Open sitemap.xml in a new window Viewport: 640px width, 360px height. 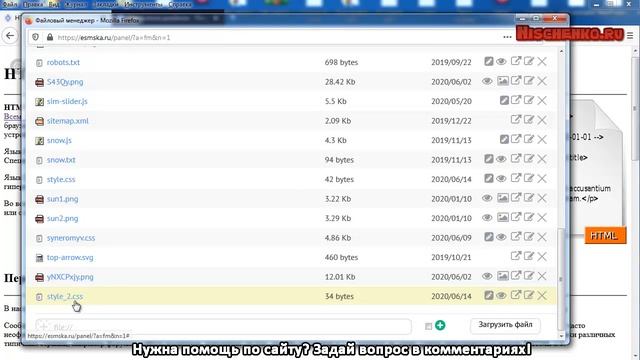[516, 120]
